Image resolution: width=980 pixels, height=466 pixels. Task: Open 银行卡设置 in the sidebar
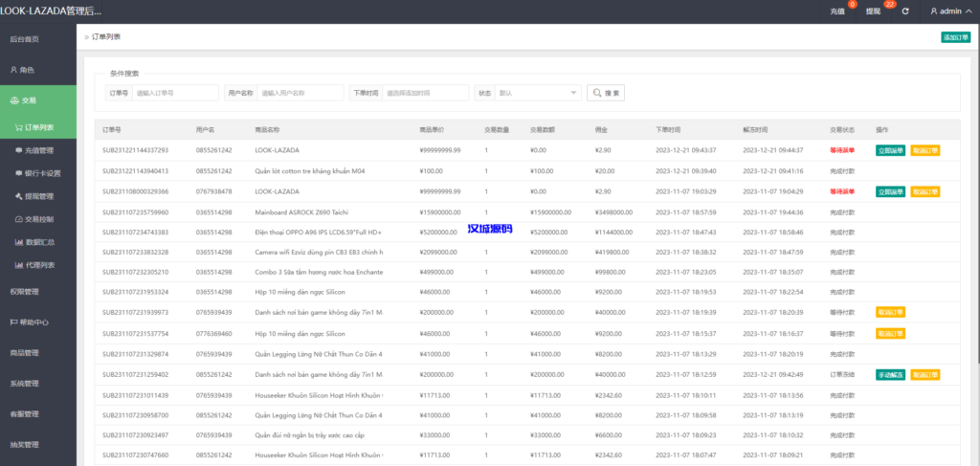[x=42, y=172]
